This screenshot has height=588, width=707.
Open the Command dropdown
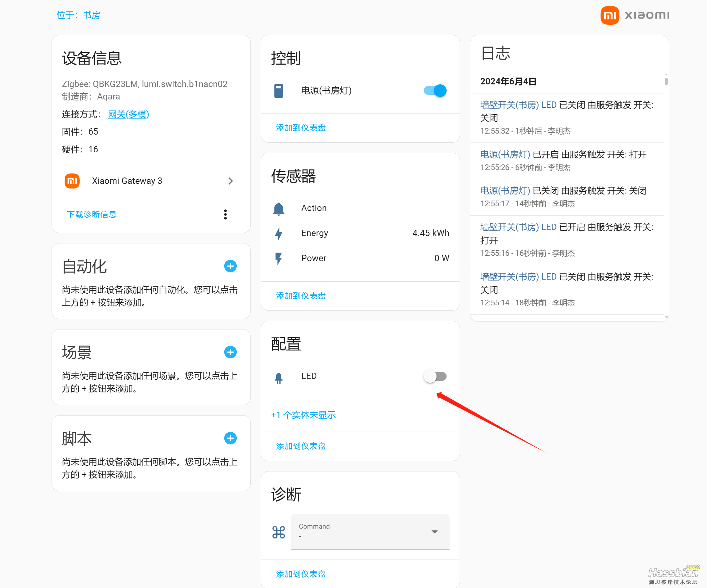[370, 532]
